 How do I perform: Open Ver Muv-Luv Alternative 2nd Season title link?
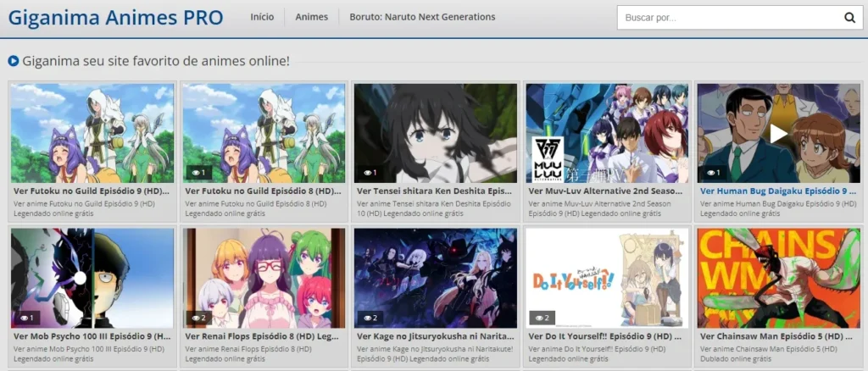pos(606,191)
